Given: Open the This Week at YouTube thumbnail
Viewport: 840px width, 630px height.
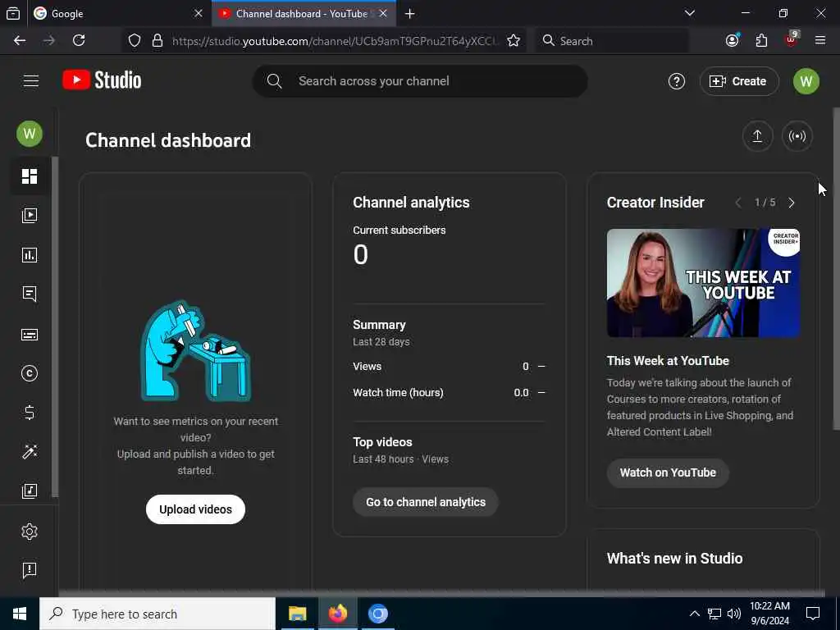Looking at the screenshot, I should 703,283.
